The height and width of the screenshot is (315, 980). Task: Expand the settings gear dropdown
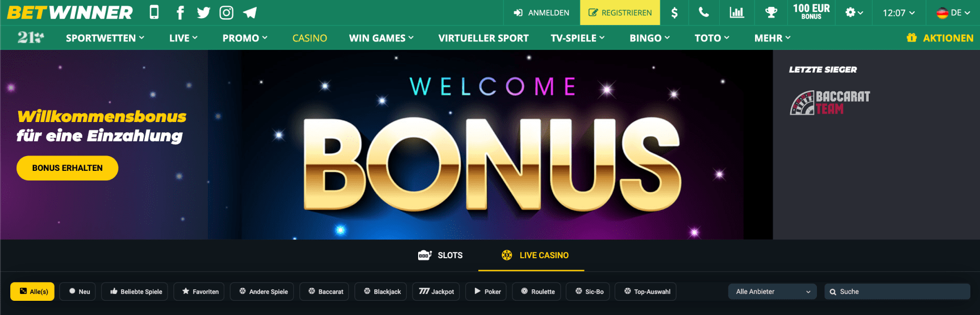coord(854,12)
